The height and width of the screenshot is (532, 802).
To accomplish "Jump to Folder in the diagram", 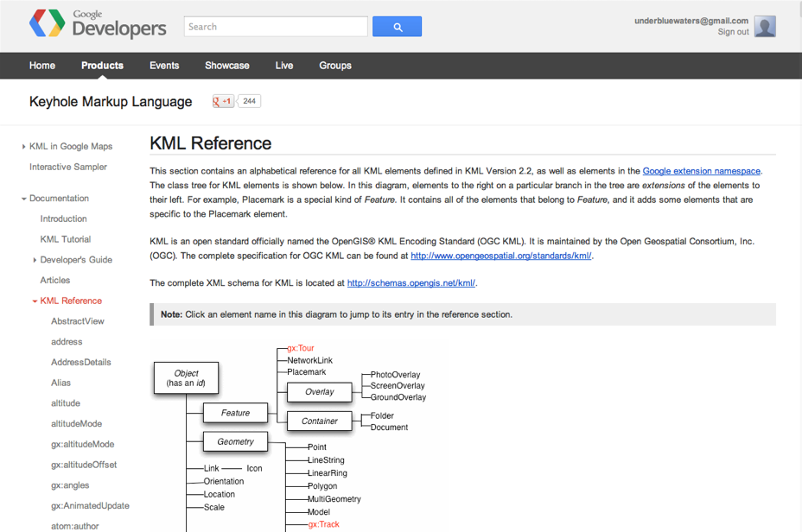I will (382, 416).
